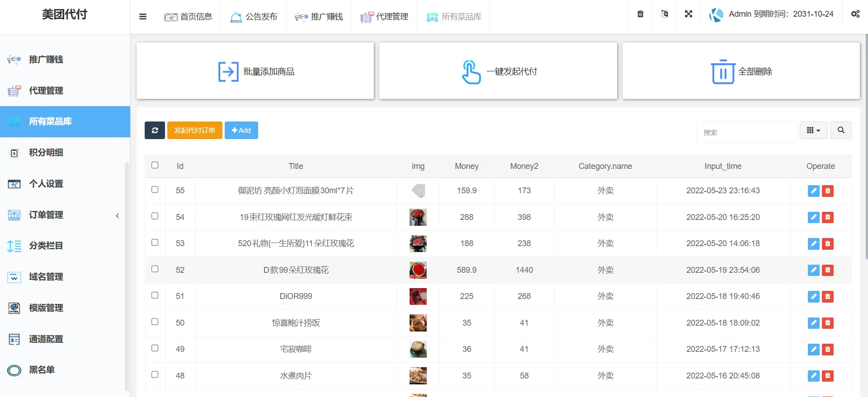Click the blue Add button
The width and height of the screenshot is (868, 397).
coord(241,130)
